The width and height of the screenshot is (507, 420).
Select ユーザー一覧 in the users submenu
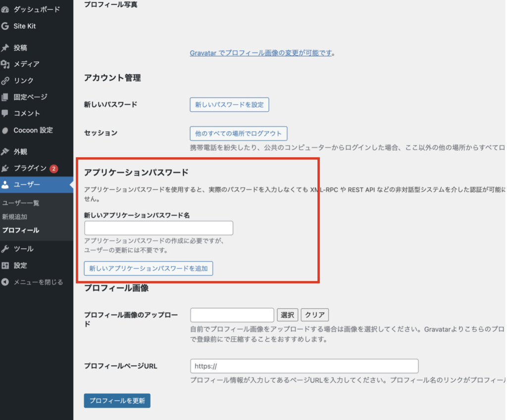click(20, 203)
